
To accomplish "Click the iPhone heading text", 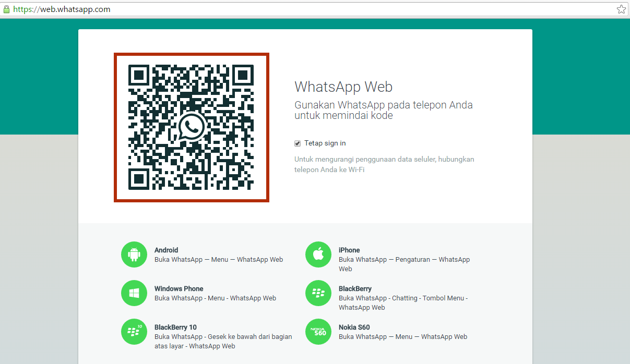I will tap(349, 250).
